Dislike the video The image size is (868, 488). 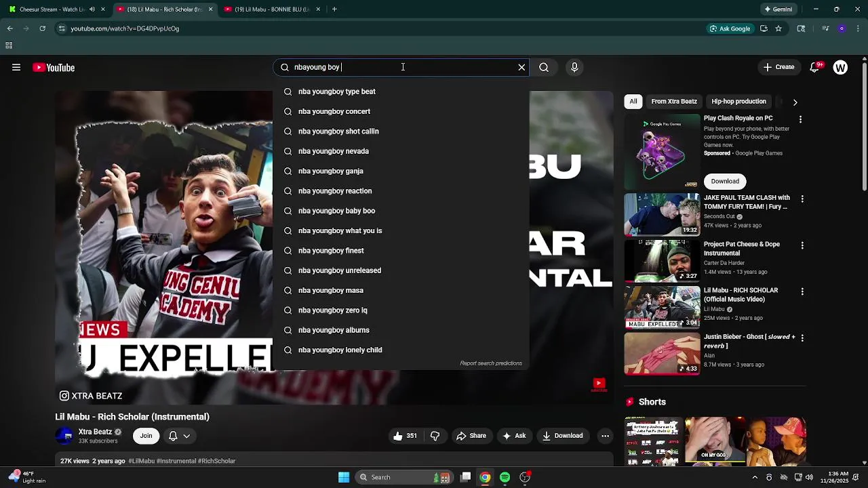pos(435,436)
